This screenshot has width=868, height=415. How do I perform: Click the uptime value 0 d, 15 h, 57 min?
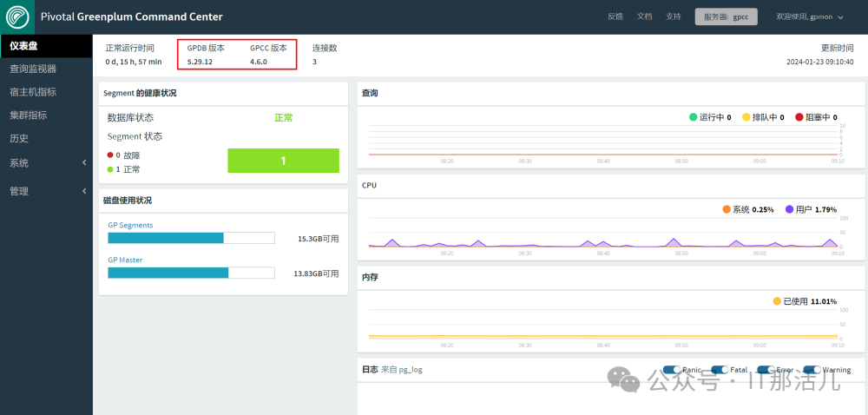click(134, 62)
